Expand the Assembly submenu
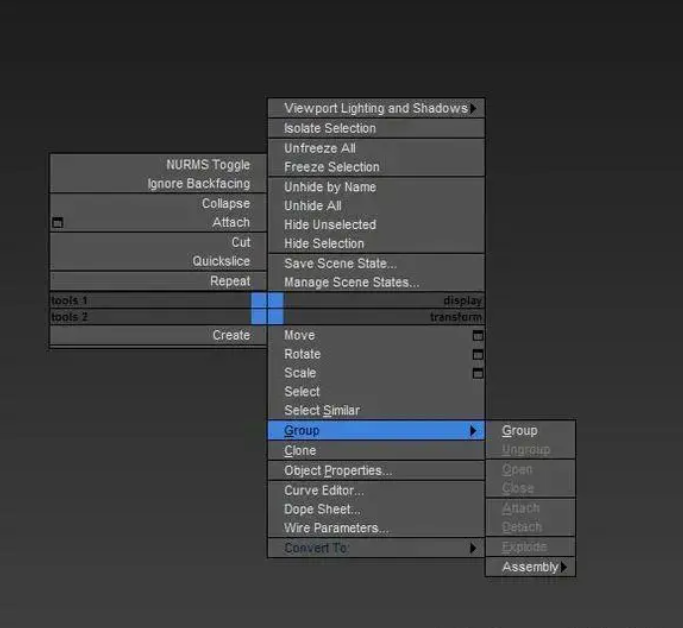Image resolution: width=683 pixels, height=628 pixels. [564, 567]
